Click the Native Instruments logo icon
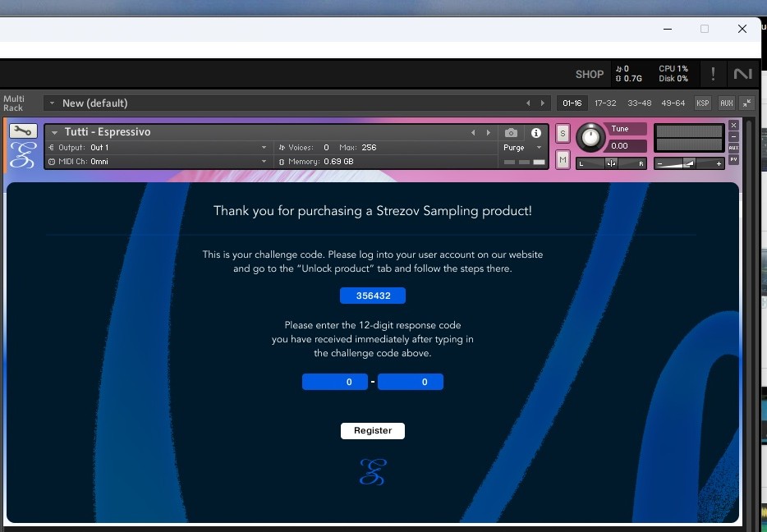The height and width of the screenshot is (532, 767). pos(743,74)
